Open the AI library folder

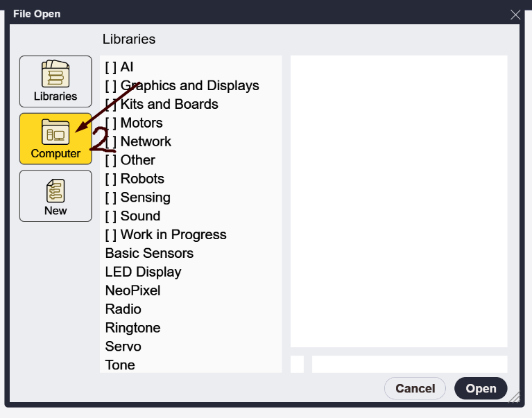pyautogui.click(x=119, y=67)
